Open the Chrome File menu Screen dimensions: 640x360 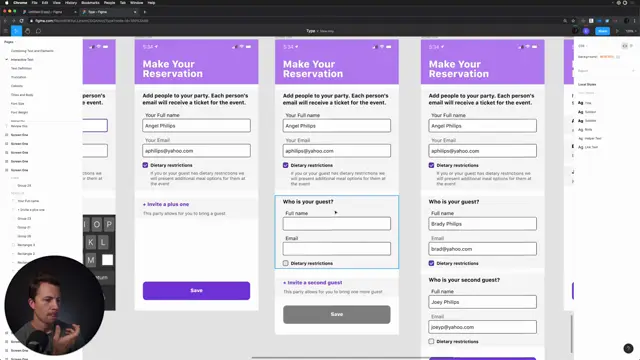[35, 3]
